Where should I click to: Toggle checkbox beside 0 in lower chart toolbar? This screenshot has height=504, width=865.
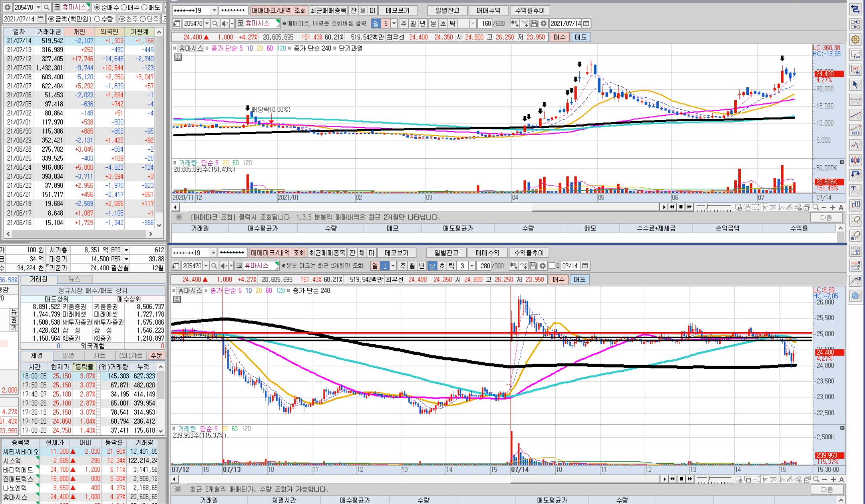coord(552,266)
